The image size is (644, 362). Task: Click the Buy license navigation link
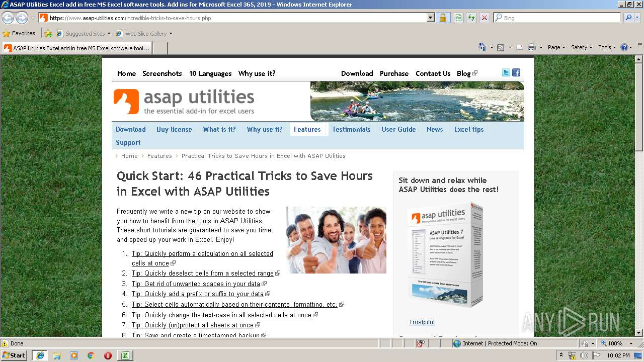point(174,129)
